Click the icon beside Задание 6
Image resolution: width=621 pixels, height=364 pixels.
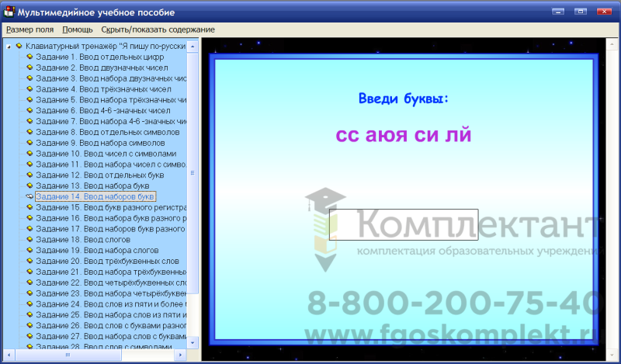pos(29,110)
